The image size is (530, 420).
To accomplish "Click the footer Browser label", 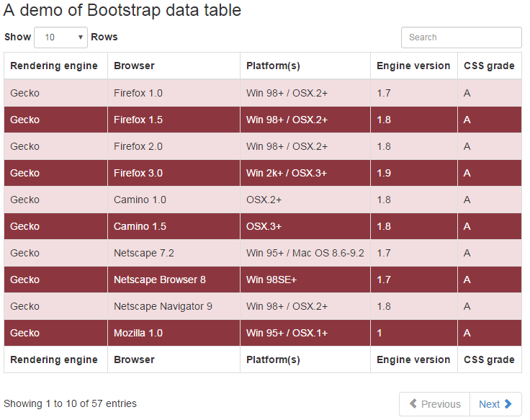I will click(174, 359).
